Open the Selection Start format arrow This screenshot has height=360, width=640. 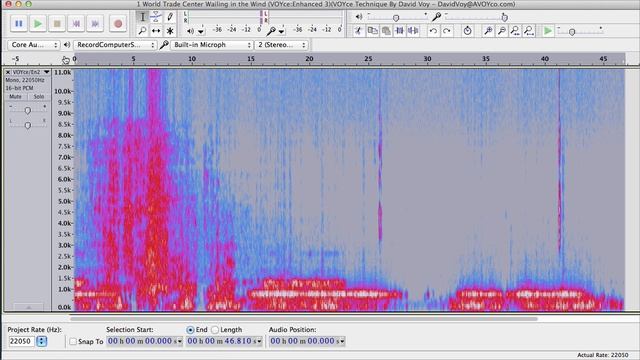[x=179, y=341]
